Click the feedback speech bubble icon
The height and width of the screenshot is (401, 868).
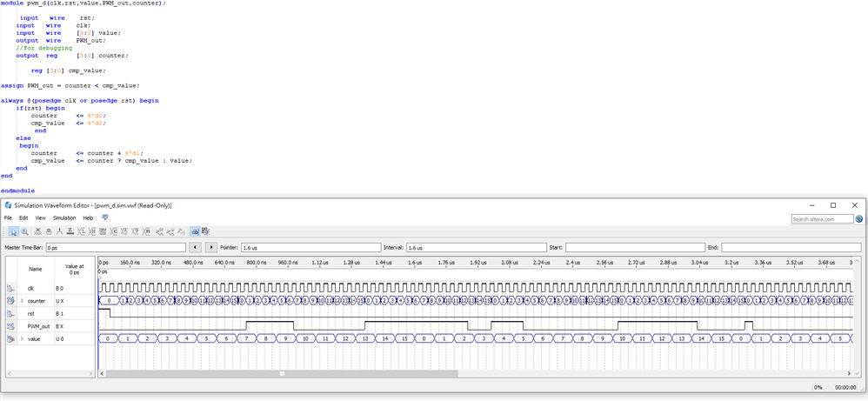click(105, 217)
